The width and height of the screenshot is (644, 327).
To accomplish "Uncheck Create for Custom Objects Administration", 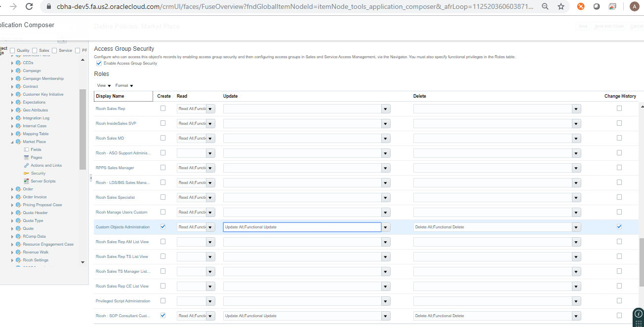I will (x=163, y=226).
